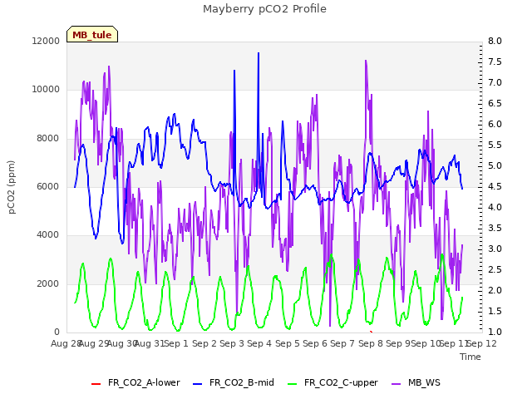
Task: Click the 4.5 right axis tick
Action: (x=495, y=186)
